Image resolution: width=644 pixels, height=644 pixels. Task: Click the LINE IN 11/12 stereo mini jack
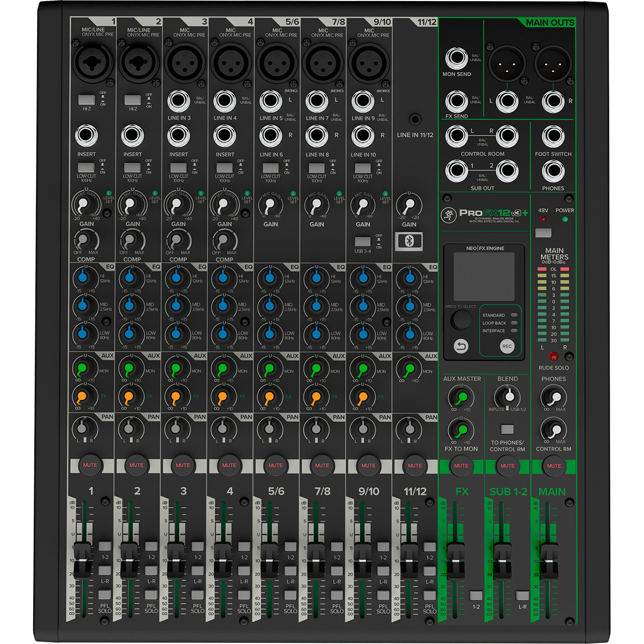pyautogui.click(x=414, y=120)
